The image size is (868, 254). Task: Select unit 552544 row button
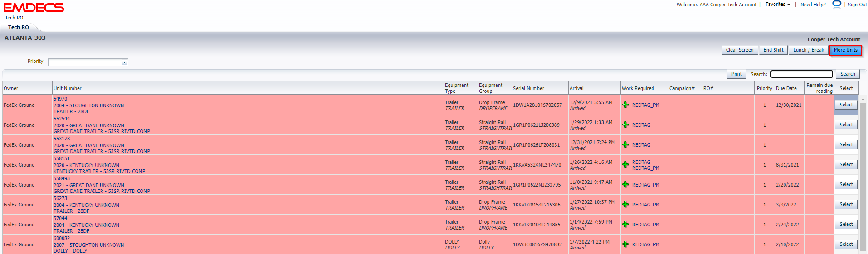coord(846,125)
